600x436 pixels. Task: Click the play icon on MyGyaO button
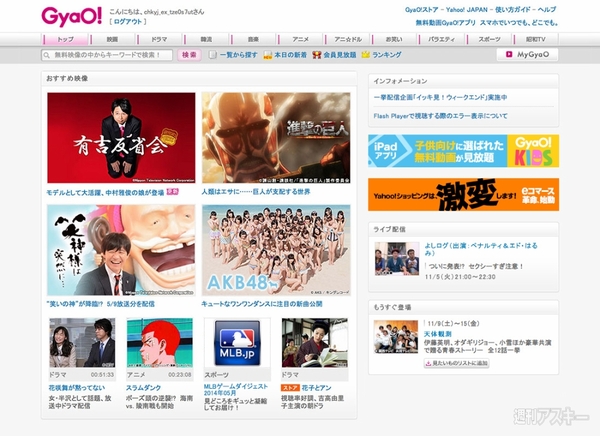(509, 54)
